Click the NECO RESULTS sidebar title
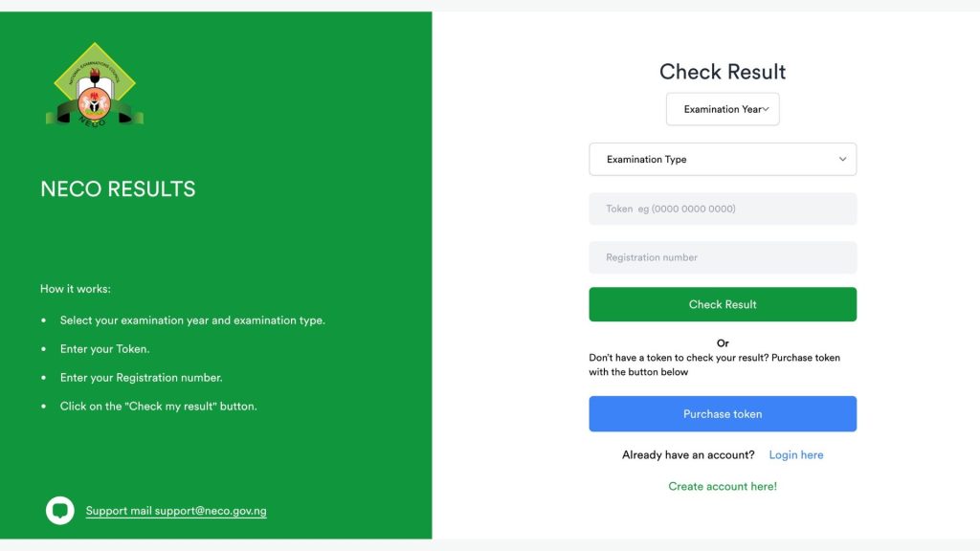The width and height of the screenshot is (980, 551). (x=119, y=188)
